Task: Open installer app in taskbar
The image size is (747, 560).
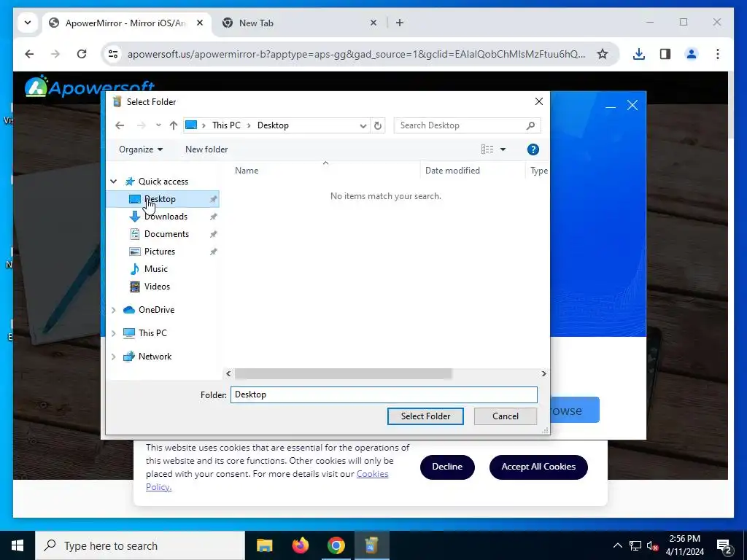Action: click(371, 545)
